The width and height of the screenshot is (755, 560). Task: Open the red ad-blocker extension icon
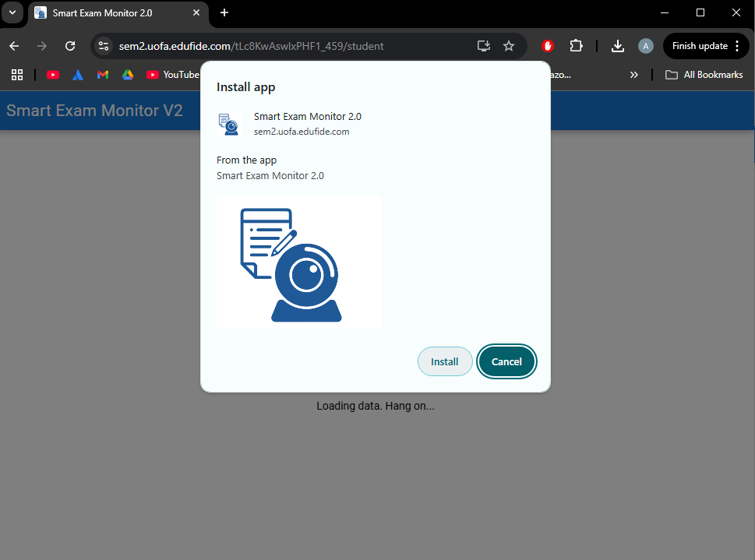point(547,46)
